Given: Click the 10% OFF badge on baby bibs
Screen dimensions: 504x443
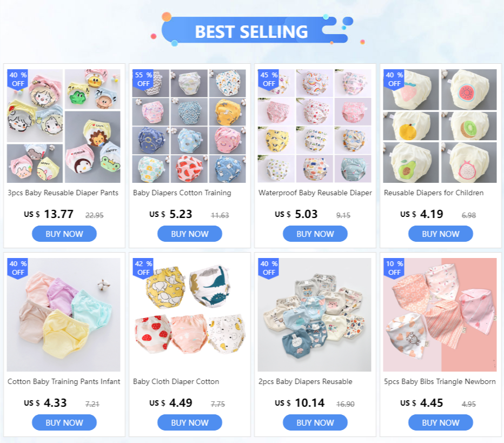Looking at the screenshot, I should pos(394,268).
